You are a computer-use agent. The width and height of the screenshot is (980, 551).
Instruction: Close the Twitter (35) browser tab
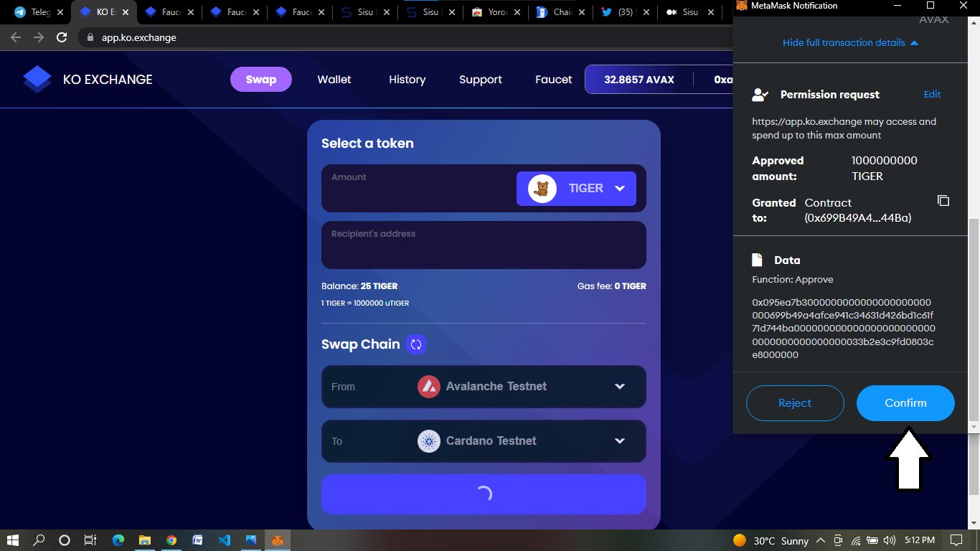[x=648, y=12]
